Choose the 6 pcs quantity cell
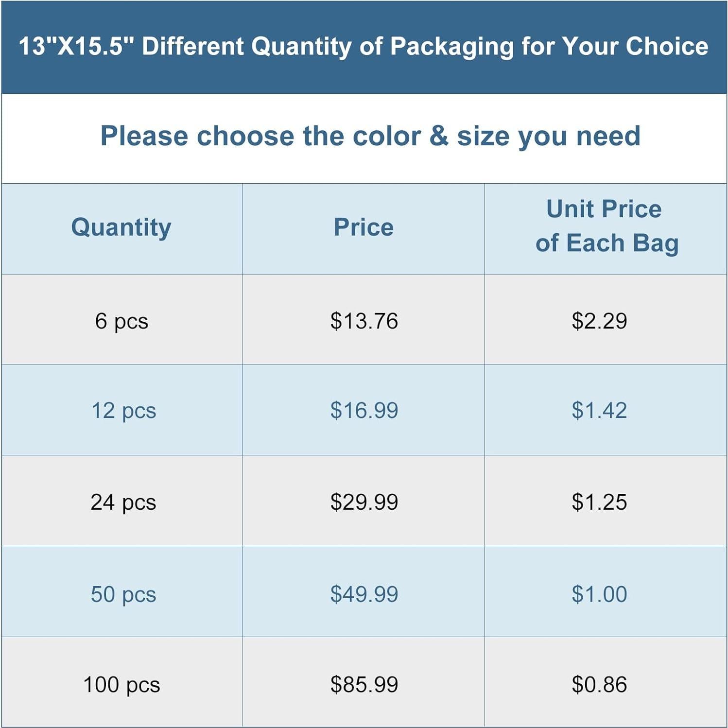The width and height of the screenshot is (728, 728). [121, 321]
